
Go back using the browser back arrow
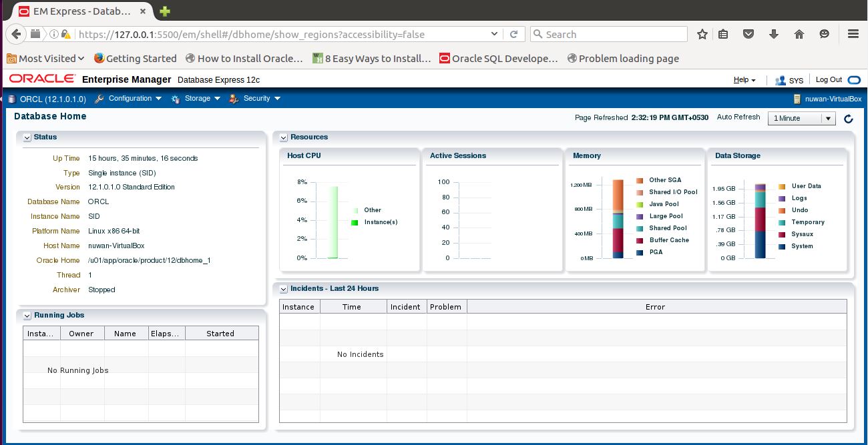click(x=17, y=34)
